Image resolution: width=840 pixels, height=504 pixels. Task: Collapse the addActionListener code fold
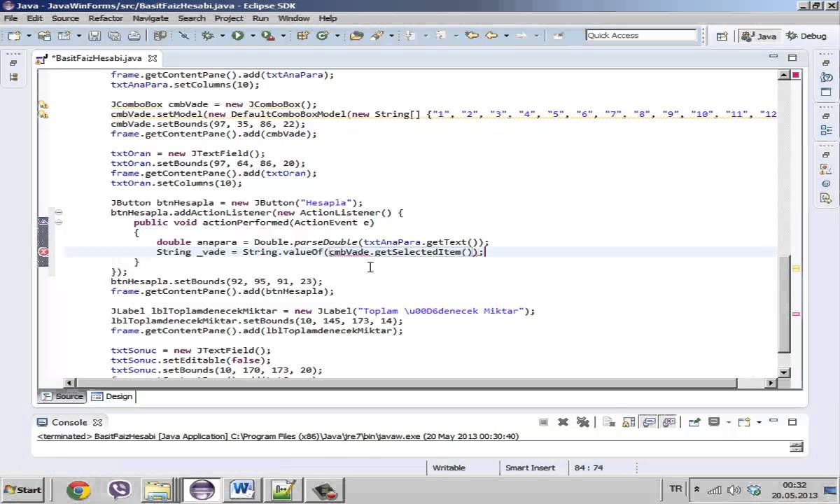(59, 212)
